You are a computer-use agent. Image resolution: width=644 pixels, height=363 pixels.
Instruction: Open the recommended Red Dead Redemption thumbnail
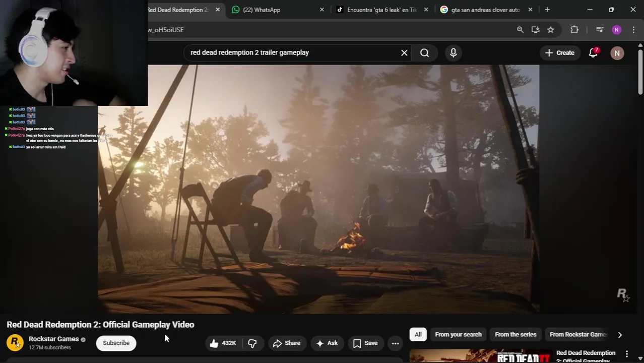pos(480,356)
